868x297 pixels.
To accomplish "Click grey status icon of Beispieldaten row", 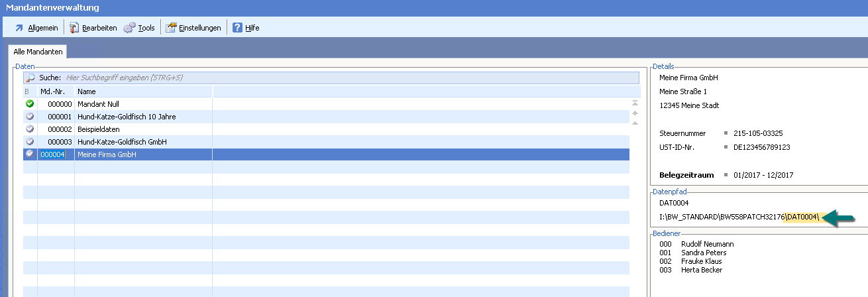I will [x=30, y=129].
